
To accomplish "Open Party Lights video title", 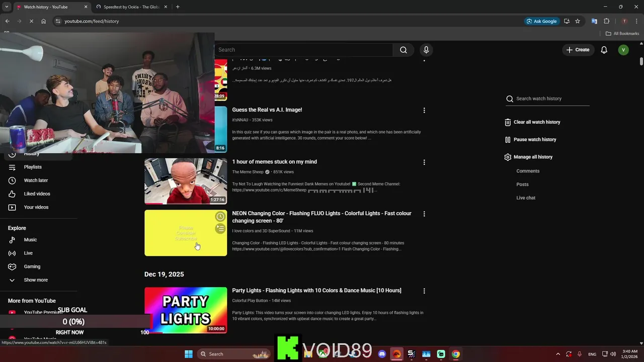I will point(316,291).
